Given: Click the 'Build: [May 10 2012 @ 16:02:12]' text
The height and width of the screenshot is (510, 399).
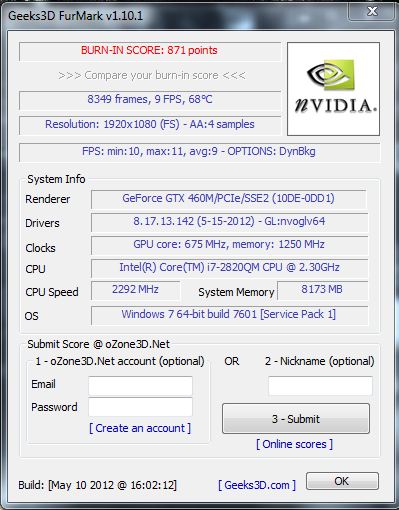Looking at the screenshot, I should [x=97, y=485].
